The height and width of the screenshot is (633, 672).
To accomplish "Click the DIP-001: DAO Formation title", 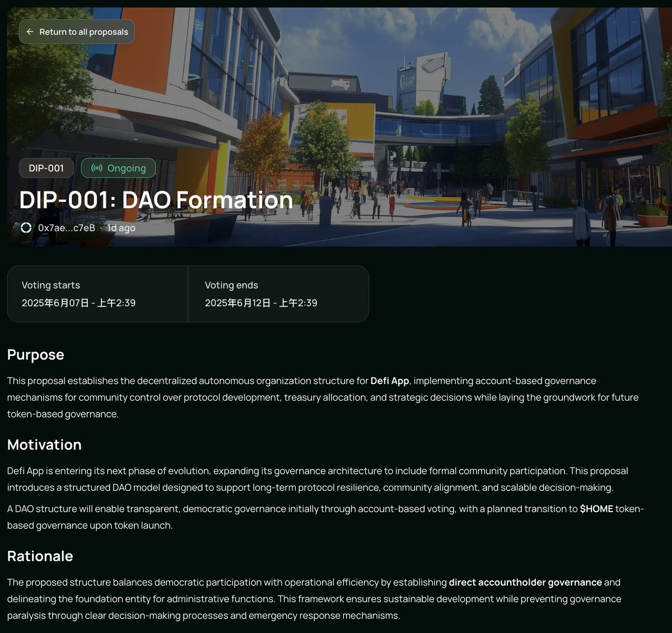I will pyautogui.click(x=156, y=200).
